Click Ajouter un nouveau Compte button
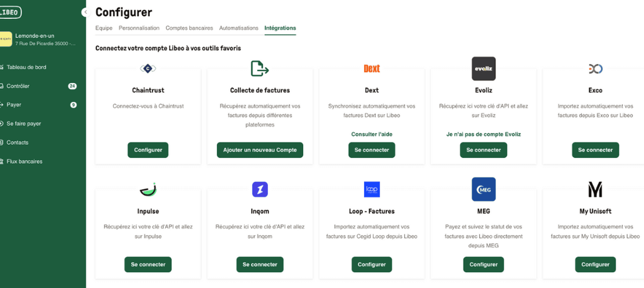 click(260, 150)
